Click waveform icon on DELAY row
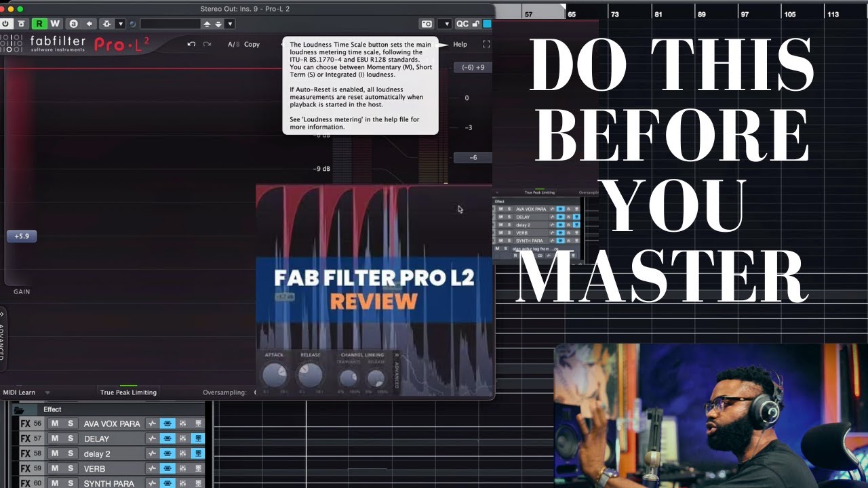 [153, 439]
